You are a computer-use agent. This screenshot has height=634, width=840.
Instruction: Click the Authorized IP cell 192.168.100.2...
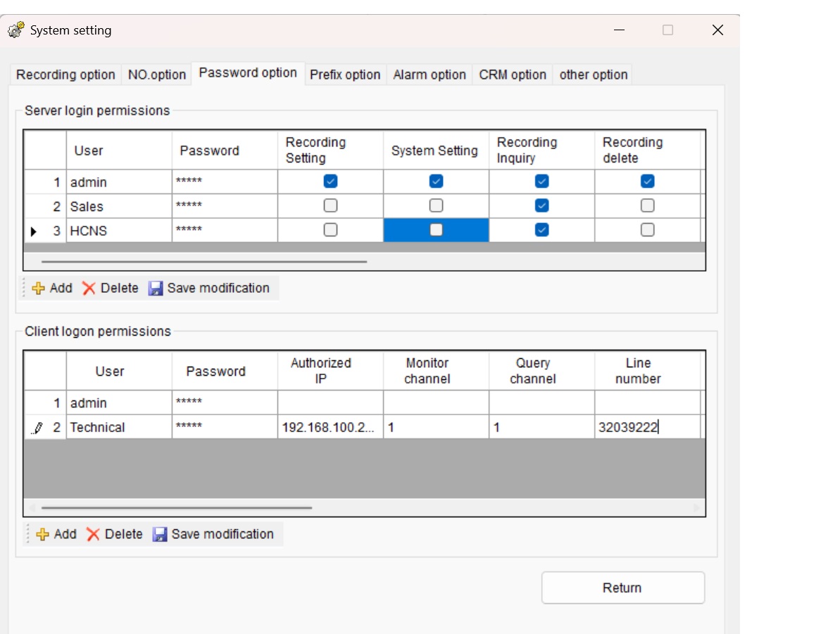330,427
